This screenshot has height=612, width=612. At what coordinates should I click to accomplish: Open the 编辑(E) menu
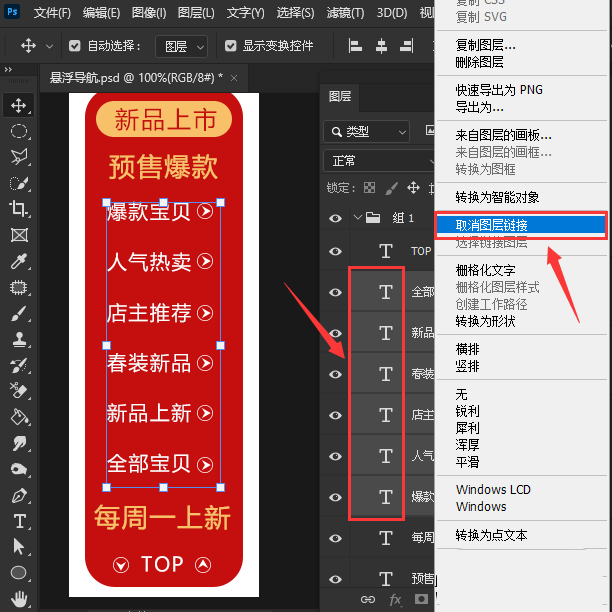pos(101,13)
